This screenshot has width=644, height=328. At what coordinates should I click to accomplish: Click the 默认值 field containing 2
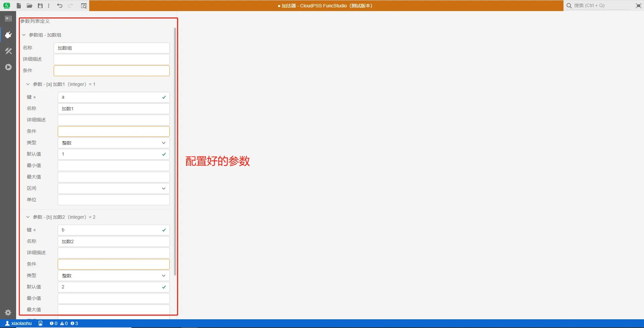click(x=114, y=287)
